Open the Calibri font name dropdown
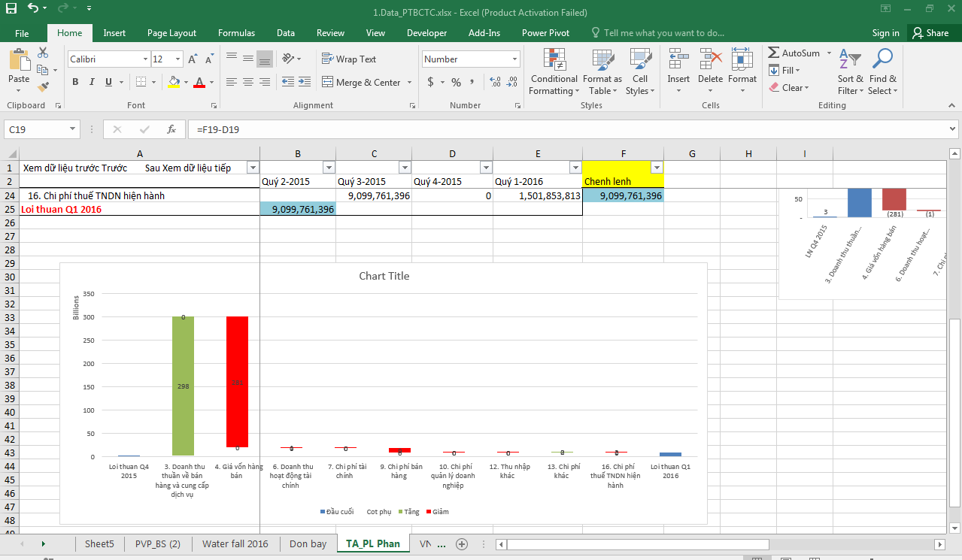 pyautogui.click(x=145, y=59)
